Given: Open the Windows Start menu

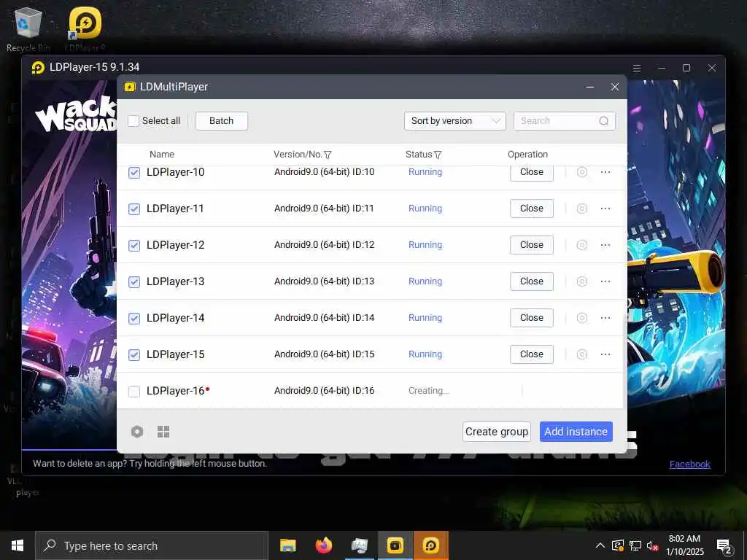Looking at the screenshot, I should tap(18, 545).
